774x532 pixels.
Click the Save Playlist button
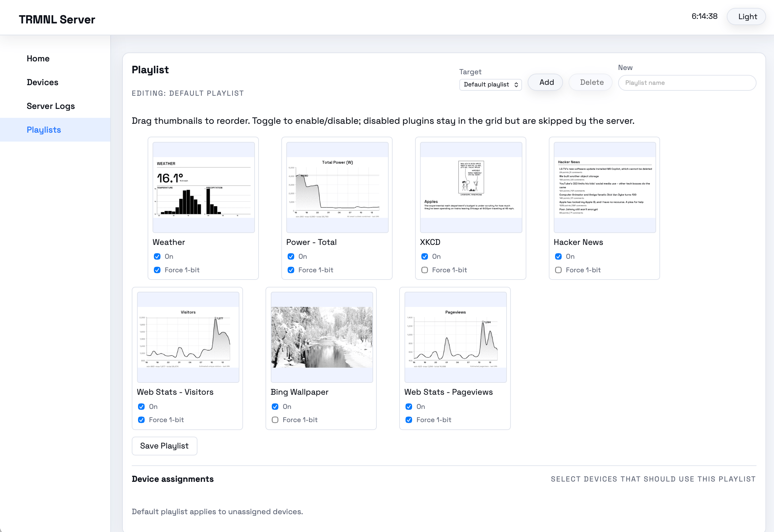pyautogui.click(x=164, y=446)
